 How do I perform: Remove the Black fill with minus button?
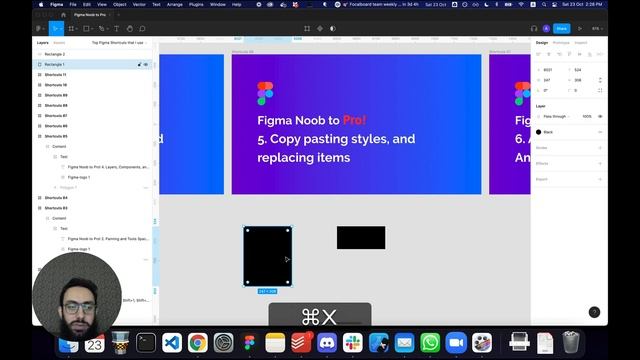point(600,132)
